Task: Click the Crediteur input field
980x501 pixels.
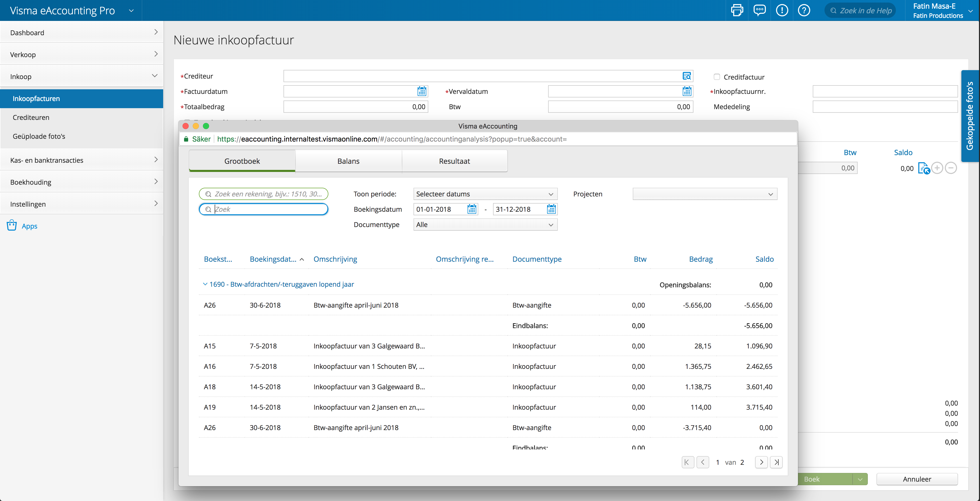Action: [488, 76]
